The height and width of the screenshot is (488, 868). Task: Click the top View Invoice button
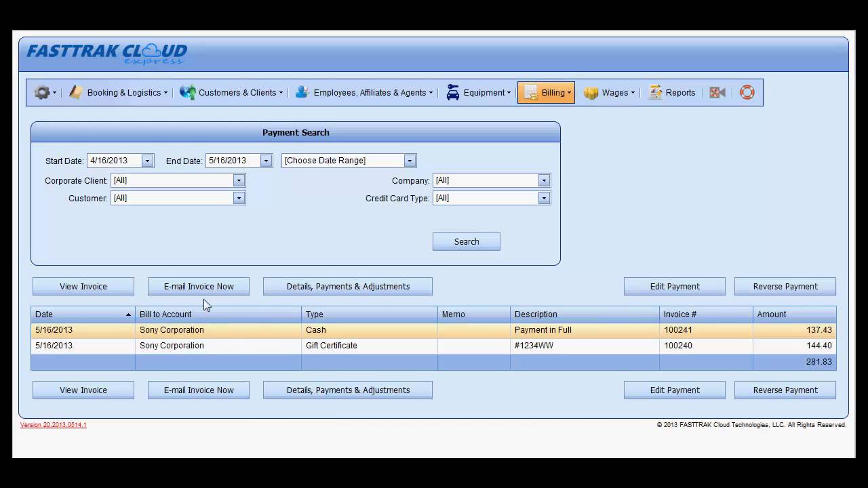[x=83, y=286]
